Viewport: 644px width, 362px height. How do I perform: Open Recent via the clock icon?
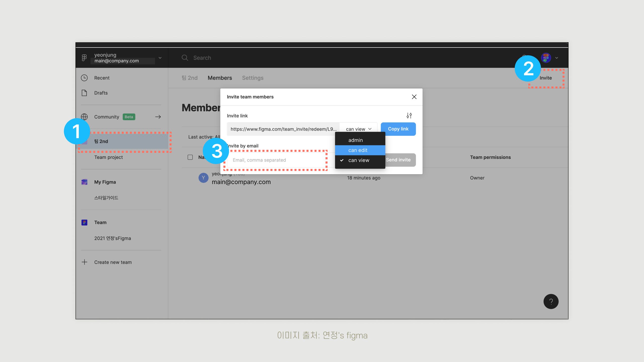[x=84, y=78]
